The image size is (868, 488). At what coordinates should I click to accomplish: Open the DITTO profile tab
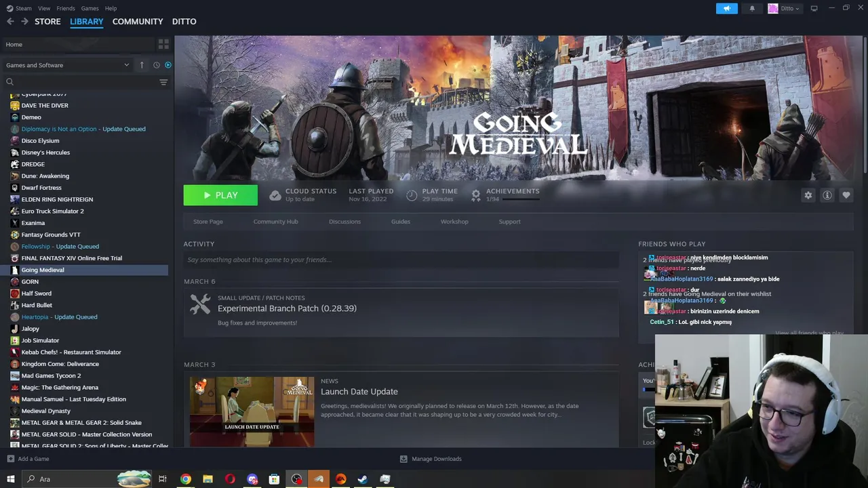(184, 22)
